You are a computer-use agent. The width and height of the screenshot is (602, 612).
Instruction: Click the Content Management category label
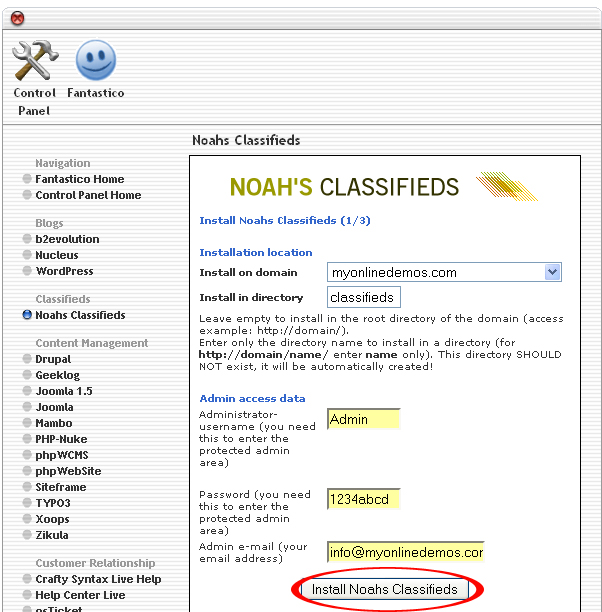(92, 343)
